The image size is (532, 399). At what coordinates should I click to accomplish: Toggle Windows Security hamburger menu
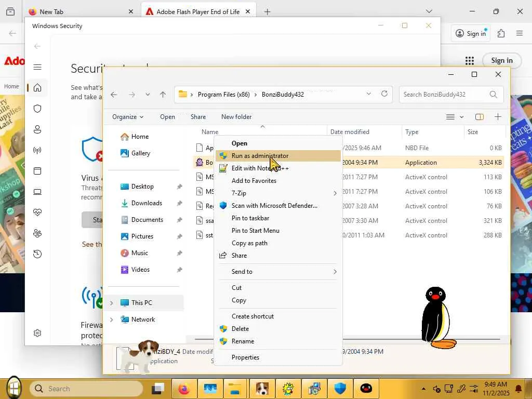37,67
